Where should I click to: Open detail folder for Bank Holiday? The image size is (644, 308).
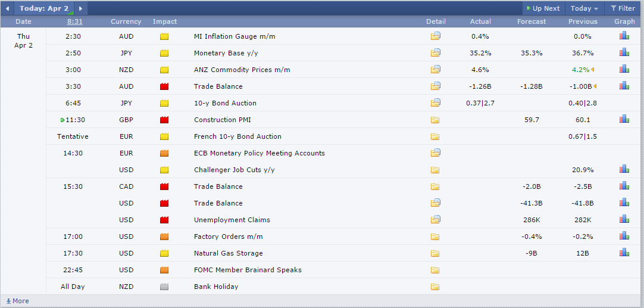[x=435, y=287]
